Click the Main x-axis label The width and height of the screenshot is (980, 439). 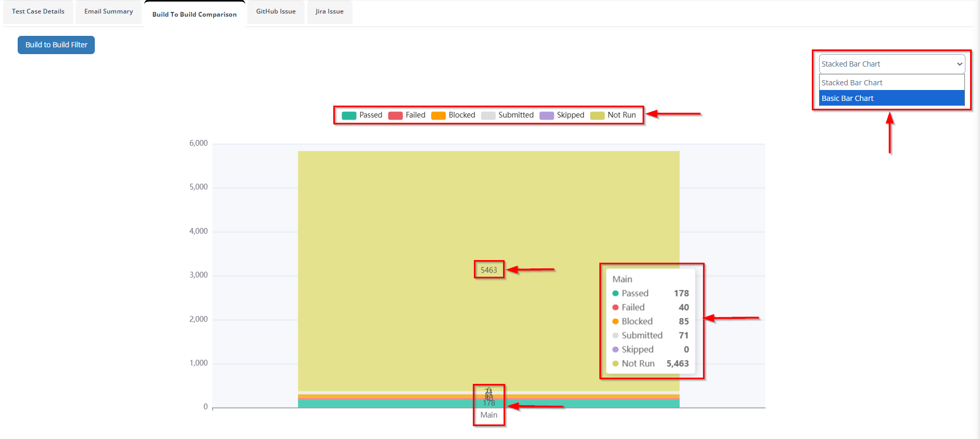click(x=488, y=415)
